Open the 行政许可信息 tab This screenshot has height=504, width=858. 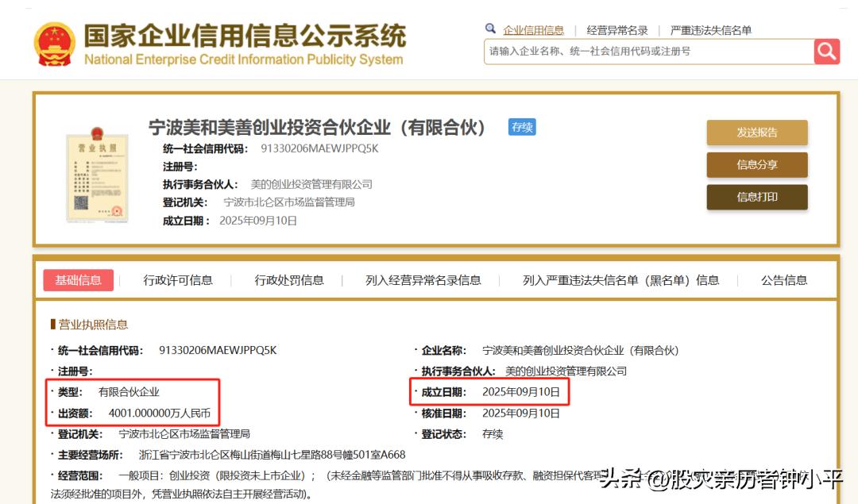178,280
